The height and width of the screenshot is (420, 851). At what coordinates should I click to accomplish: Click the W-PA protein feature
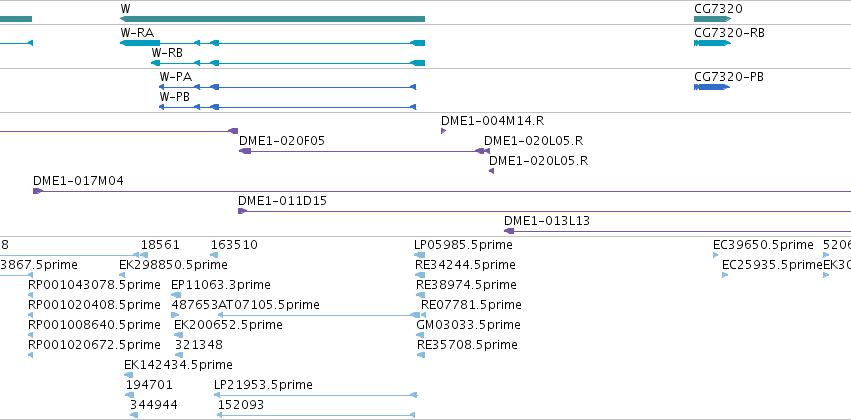pos(288,87)
